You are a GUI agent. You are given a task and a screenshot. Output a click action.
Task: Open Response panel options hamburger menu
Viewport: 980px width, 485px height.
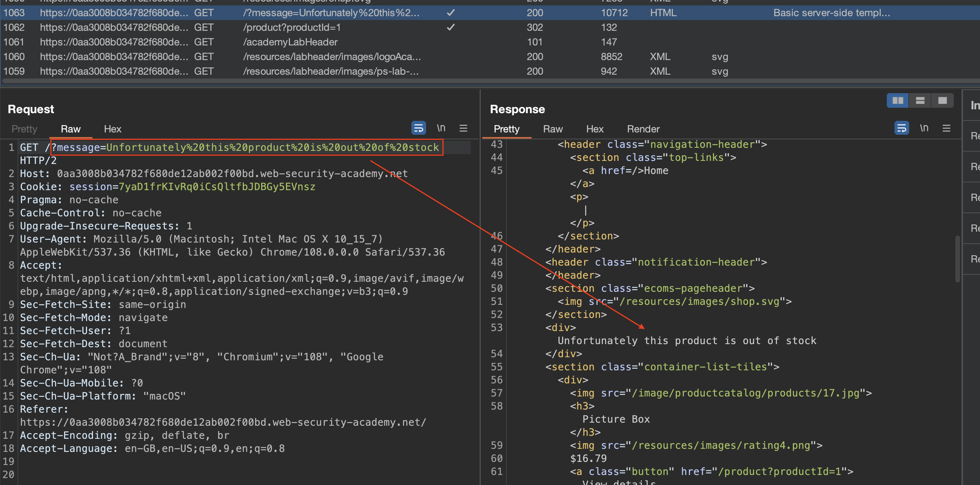click(x=946, y=128)
